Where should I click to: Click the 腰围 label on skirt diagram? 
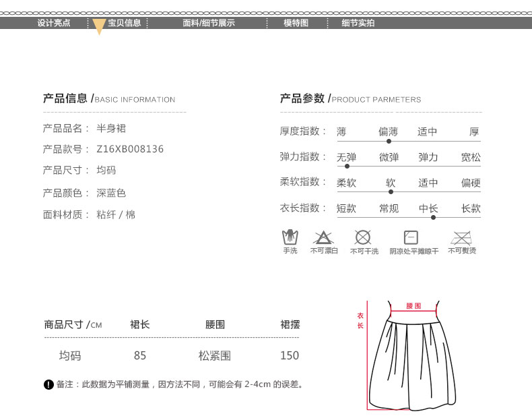coord(413,305)
